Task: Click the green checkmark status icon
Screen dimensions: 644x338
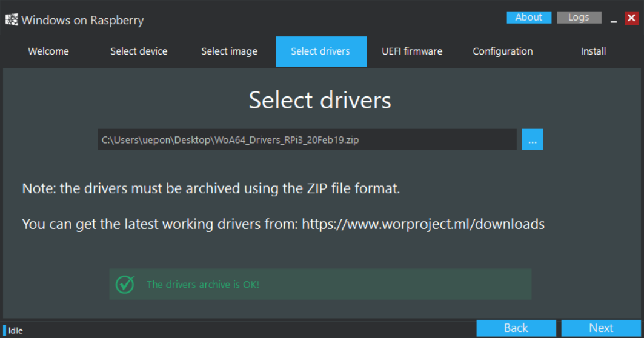Action: 125,284
